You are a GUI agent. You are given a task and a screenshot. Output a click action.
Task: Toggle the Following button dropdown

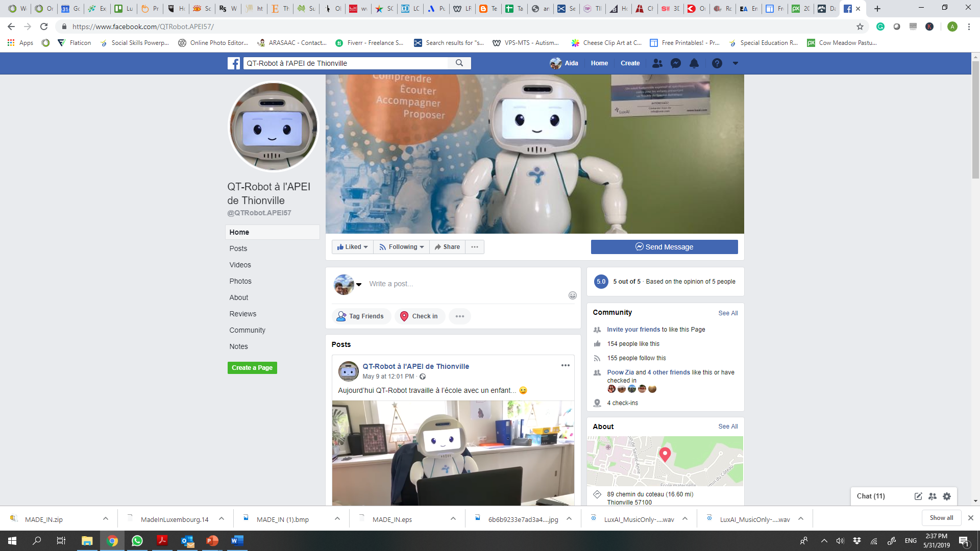402,247
